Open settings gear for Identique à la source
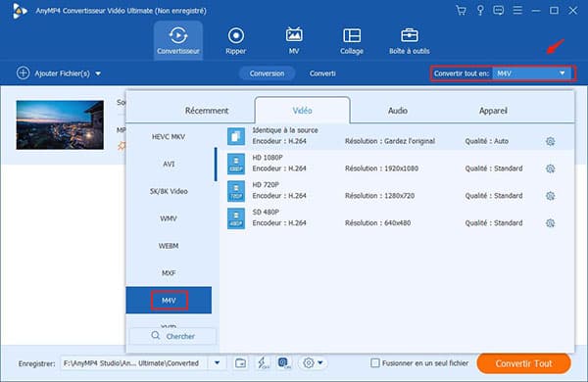This screenshot has height=382, width=588. coord(550,141)
